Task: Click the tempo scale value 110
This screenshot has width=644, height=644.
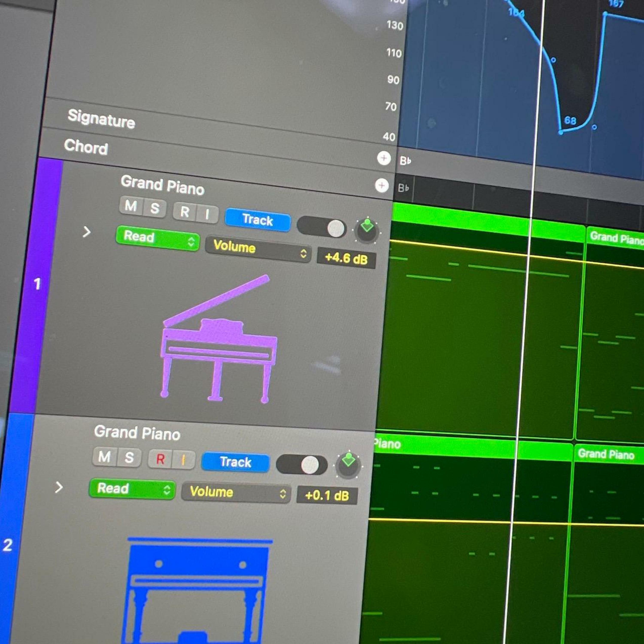Action: 394,53
